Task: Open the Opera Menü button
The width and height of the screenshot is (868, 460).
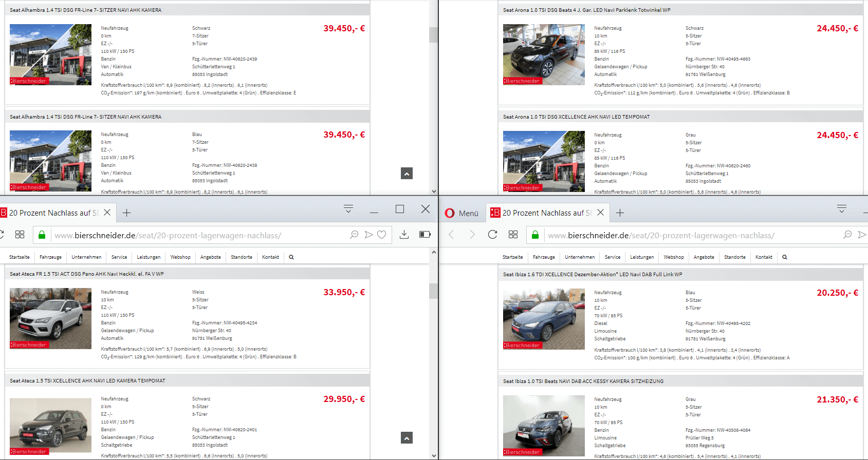Action: click(x=462, y=213)
